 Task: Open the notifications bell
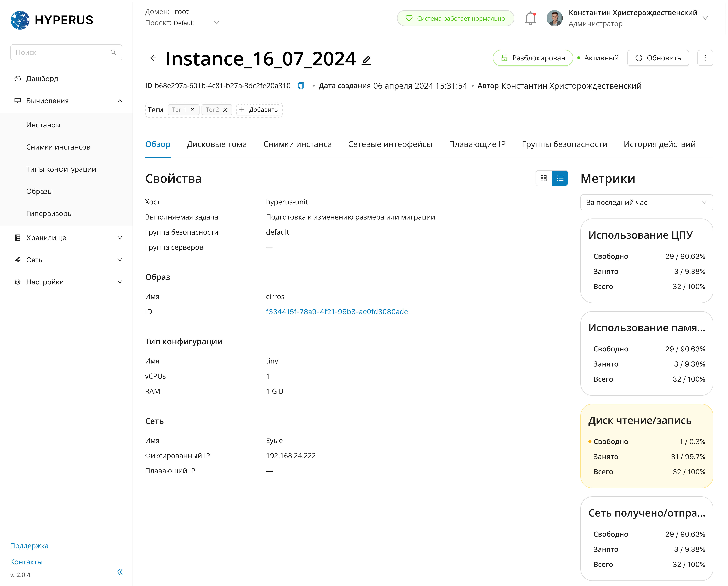pyautogui.click(x=530, y=18)
